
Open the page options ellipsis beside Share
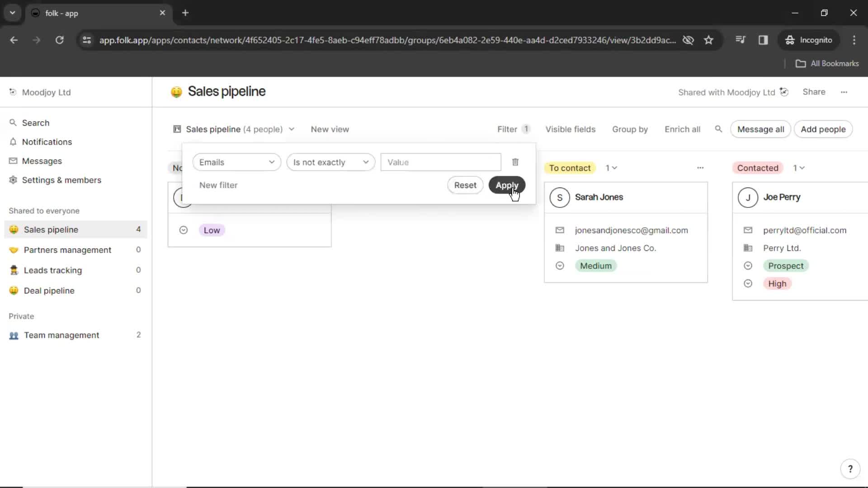[x=844, y=92]
